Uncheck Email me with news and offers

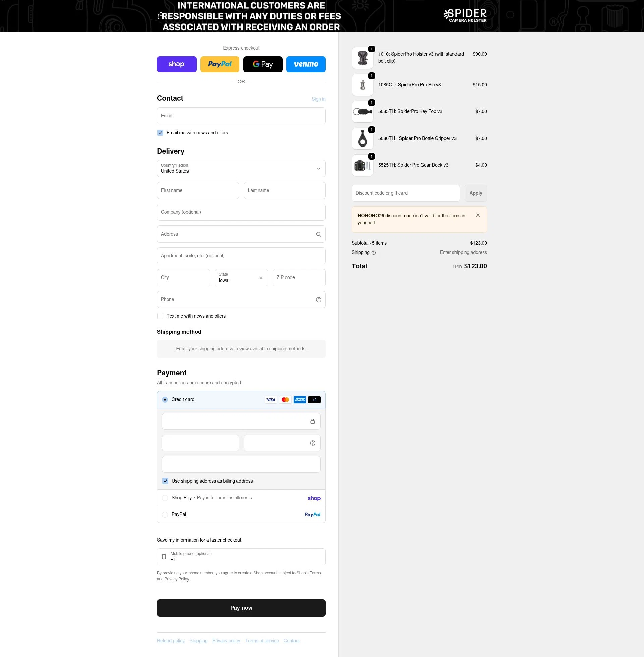click(160, 133)
